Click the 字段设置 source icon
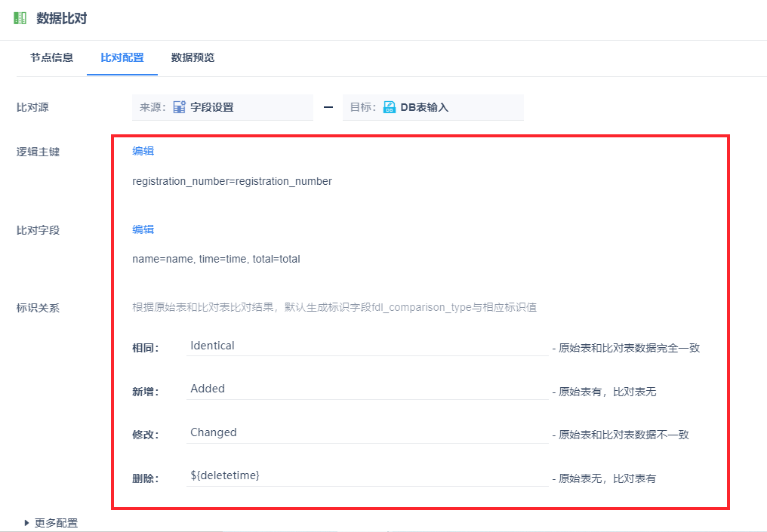The image size is (767, 532). 180,107
